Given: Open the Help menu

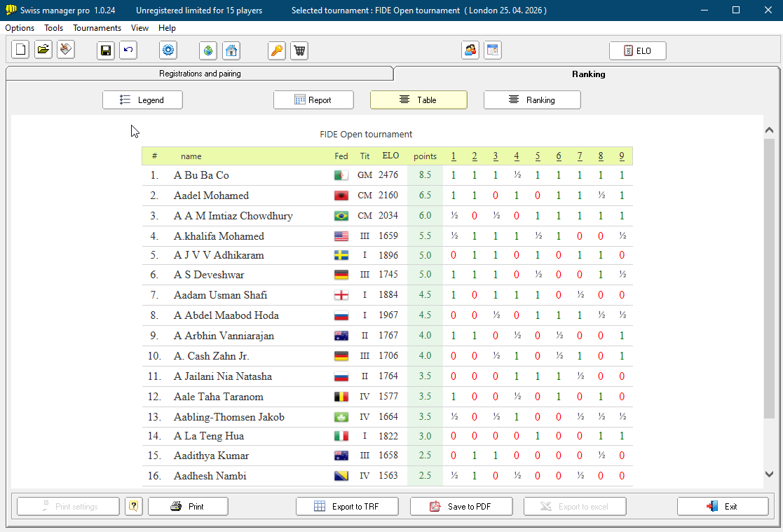Looking at the screenshot, I should click(x=167, y=28).
